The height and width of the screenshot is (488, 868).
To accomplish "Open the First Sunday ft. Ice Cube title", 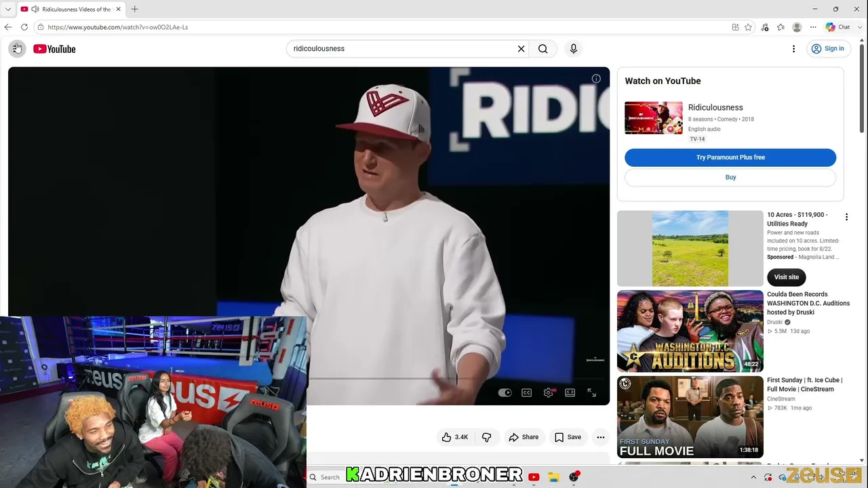I will coord(805,384).
